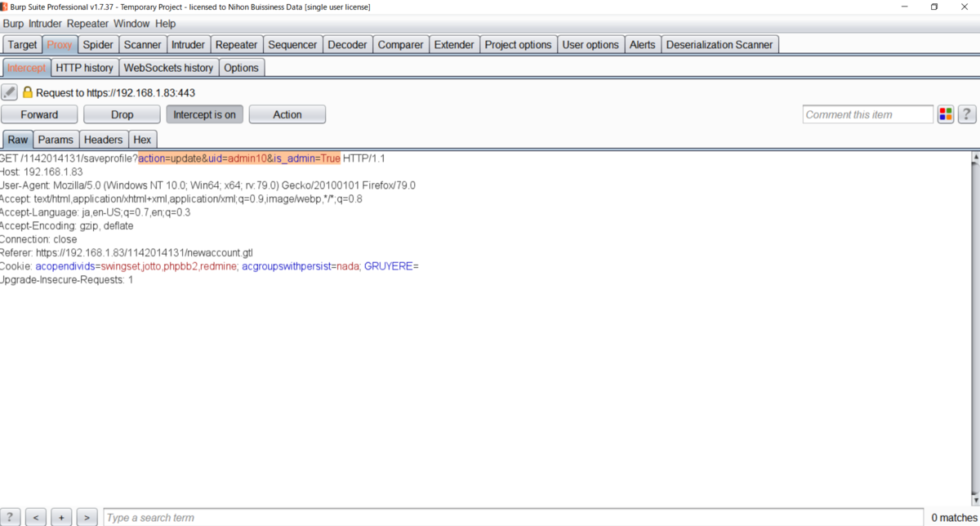Switch to the Extender tab
The image size is (980, 526).
[x=454, y=44]
